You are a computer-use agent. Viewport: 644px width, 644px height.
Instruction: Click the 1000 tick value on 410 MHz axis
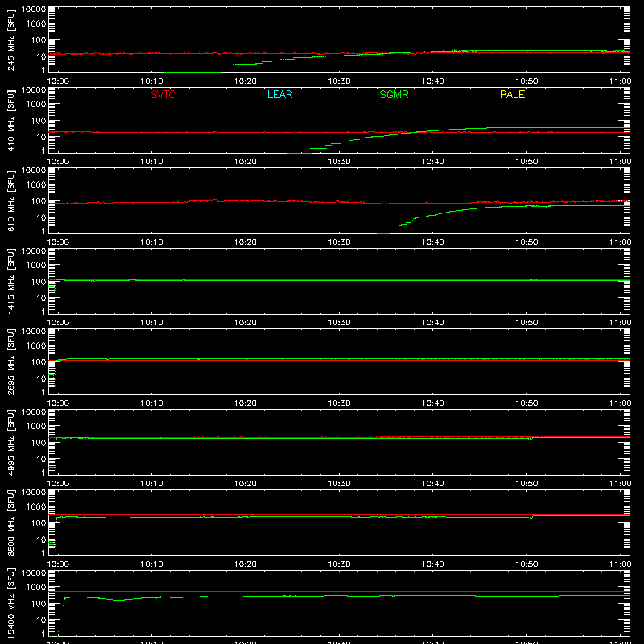(x=36, y=105)
